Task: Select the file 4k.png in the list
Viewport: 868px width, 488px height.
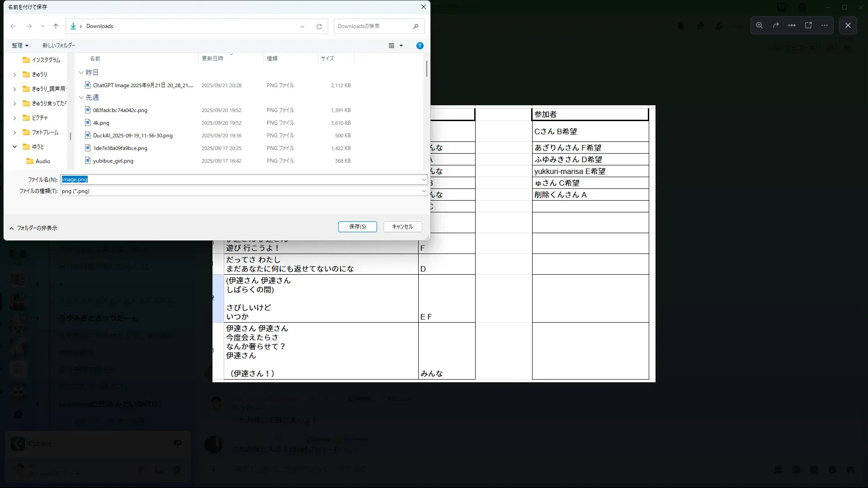Action: pyautogui.click(x=101, y=123)
